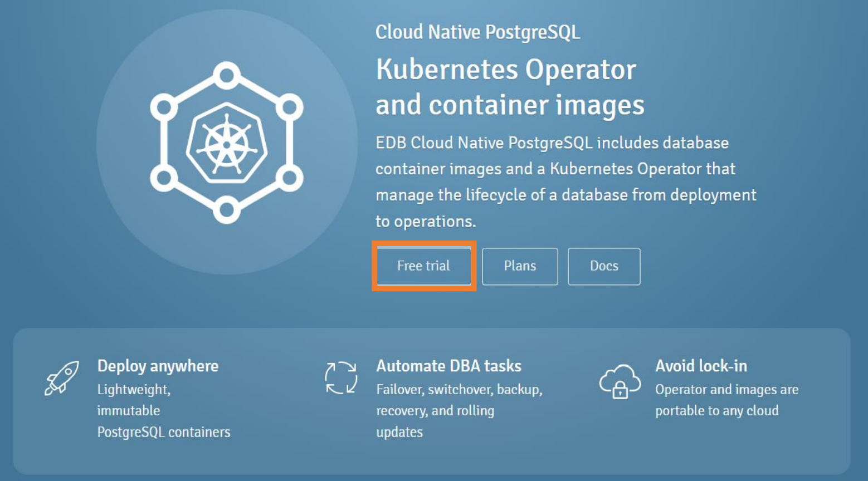Open the Plans button
Screen dimensions: 868x481
[x=520, y=266]
